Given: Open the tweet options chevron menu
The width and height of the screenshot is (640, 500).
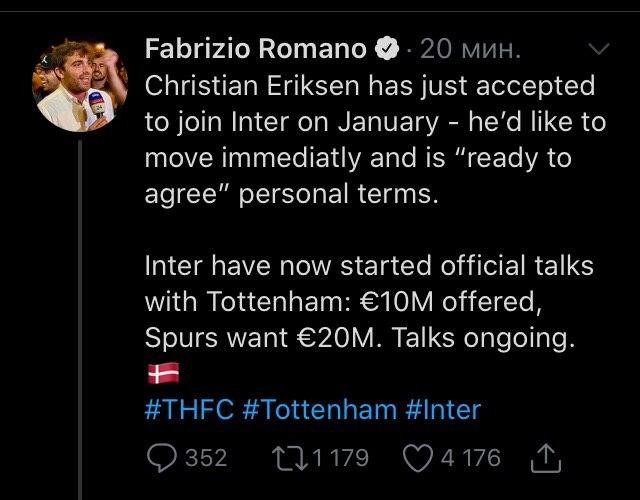Looking at the screenshot, I should (x=599, y=49).
